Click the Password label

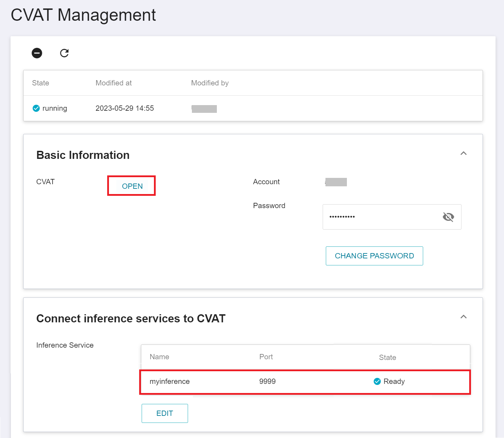269,206
